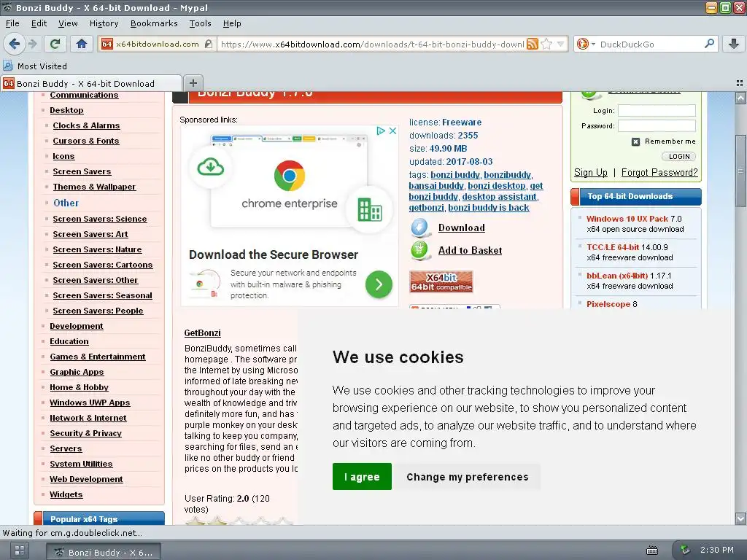Open the Tools menu
This screenshot has height=560, width=747.
click(x=200, y=23)
